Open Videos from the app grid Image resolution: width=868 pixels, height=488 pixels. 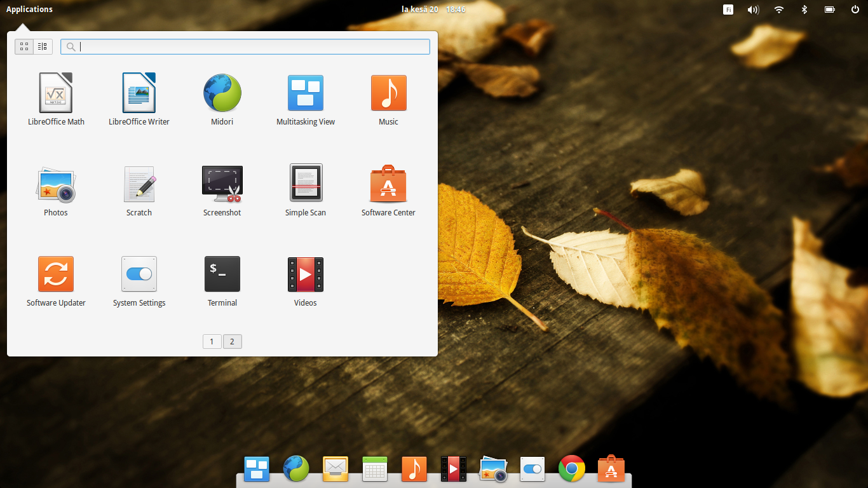point(306,281)
